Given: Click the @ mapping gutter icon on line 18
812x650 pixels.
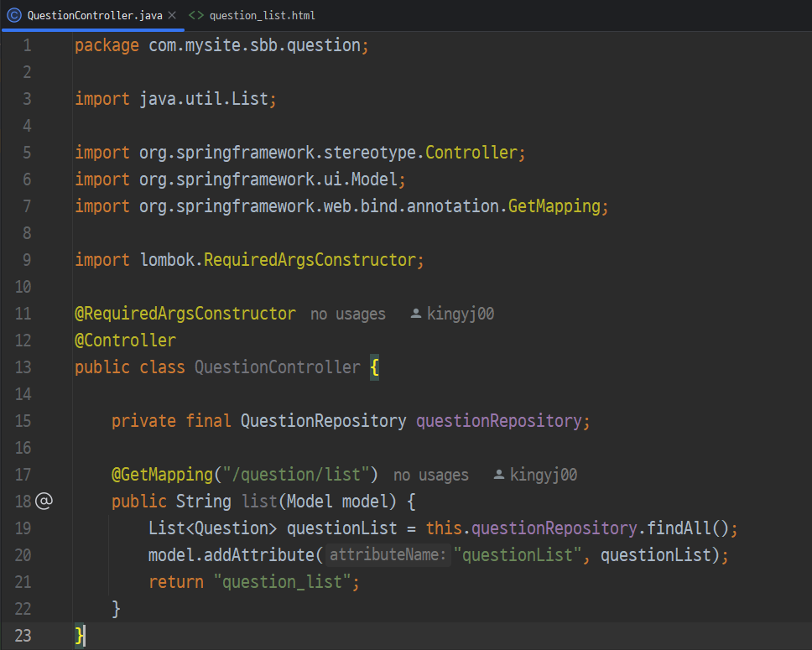Looking at the screenshot, I should pos(44,501).
